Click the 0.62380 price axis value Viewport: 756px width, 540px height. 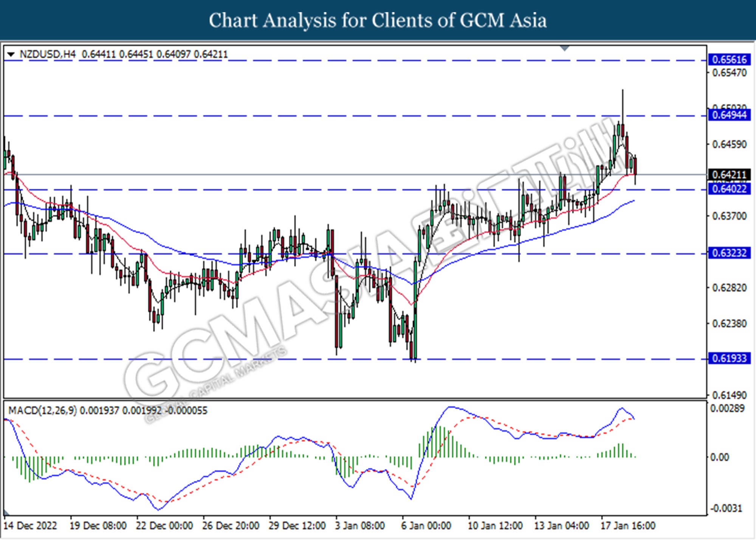tap(730, 324)
